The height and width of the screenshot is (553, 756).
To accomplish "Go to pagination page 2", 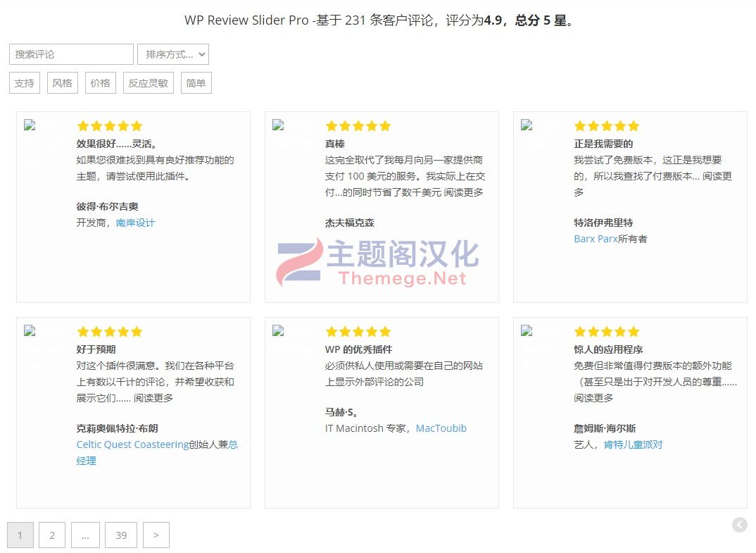I will (52, 535).
